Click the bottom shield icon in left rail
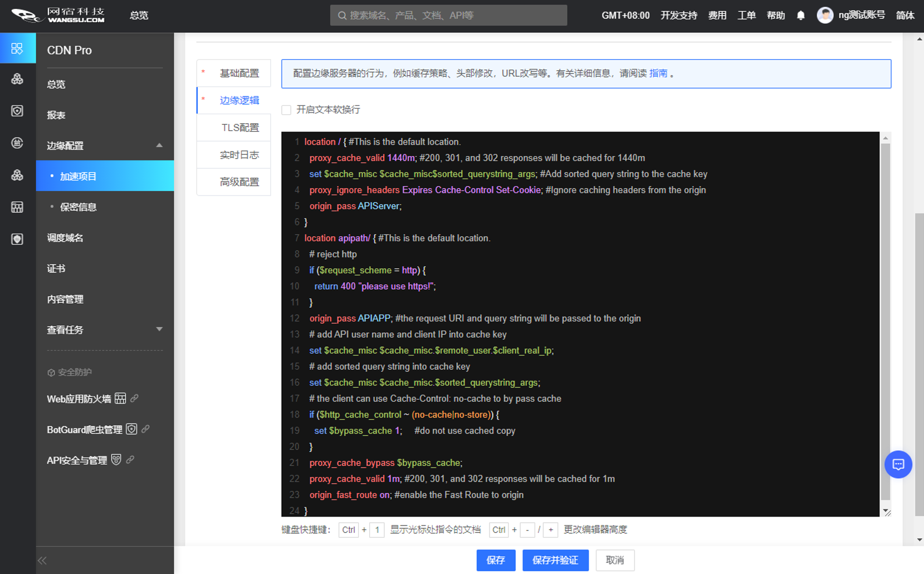924x574 pixels. [x=17, y=239]
